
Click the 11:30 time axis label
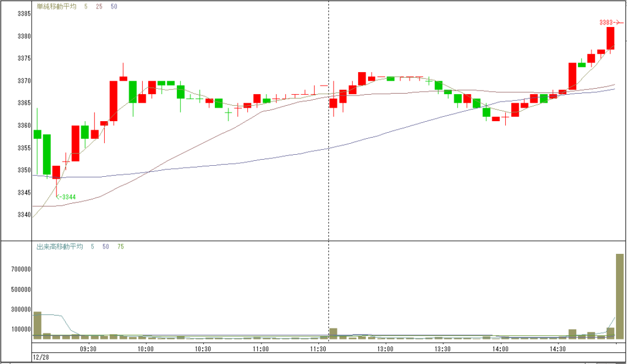[x=318, y=349]
